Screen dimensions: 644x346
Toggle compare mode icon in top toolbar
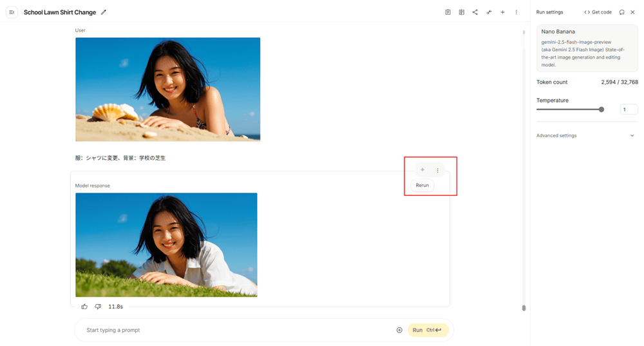coord(461,12)
